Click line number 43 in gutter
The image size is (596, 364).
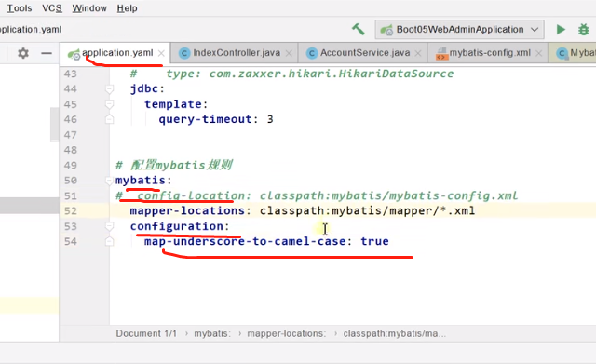click(x=71, y=74)
